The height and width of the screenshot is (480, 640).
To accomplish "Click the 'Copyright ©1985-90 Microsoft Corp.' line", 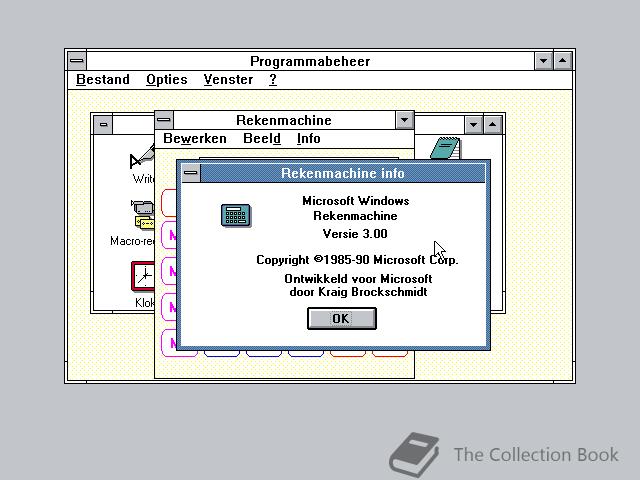I will (358, 260).
